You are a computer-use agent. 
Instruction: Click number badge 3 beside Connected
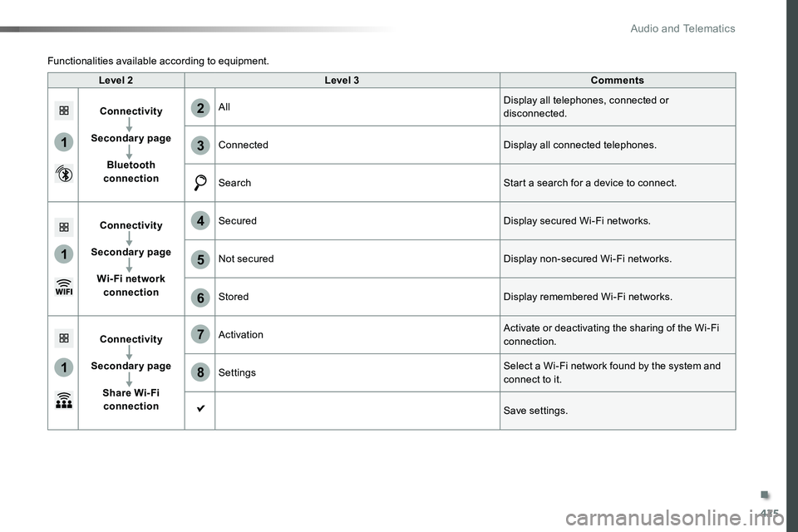click(200, 145)
